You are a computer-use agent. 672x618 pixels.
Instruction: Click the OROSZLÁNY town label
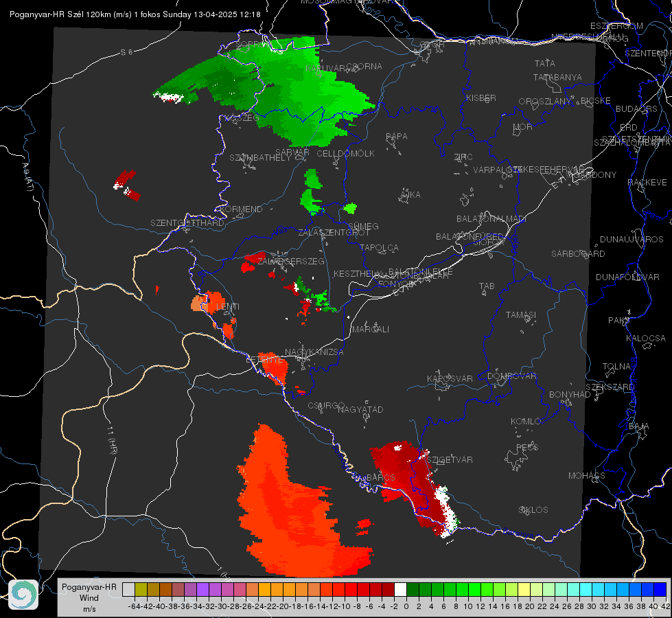coord(545,102)
